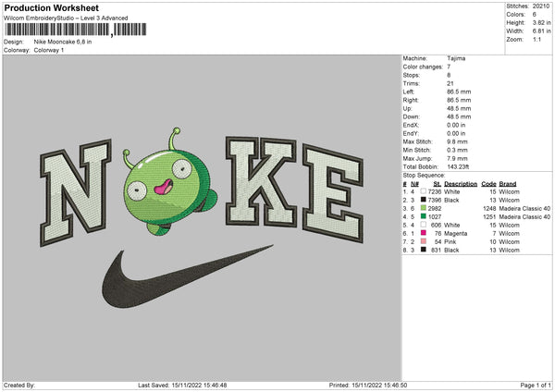Click the Code column header
This screenshot has width=555, height=392.
tap(488, 184)
